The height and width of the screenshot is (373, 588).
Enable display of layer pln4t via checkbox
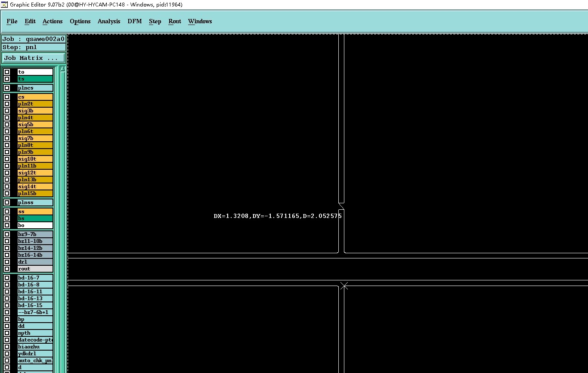pos(7,118)
